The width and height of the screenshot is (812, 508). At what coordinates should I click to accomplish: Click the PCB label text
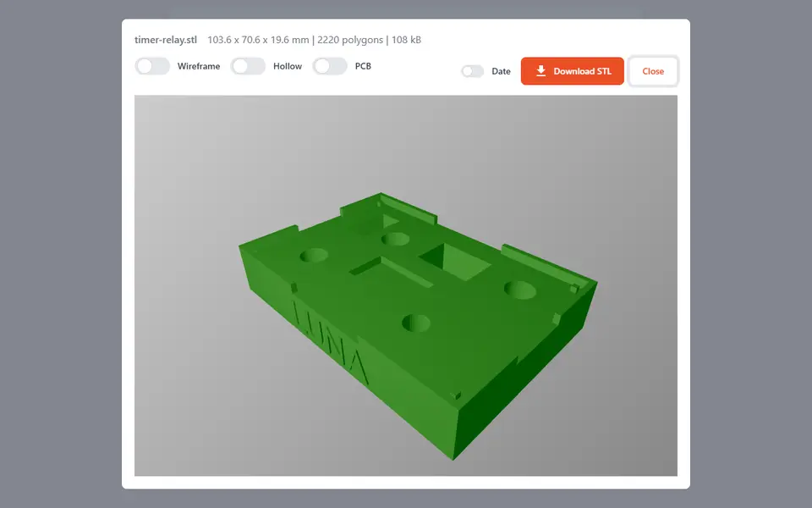tap(363, 66)
